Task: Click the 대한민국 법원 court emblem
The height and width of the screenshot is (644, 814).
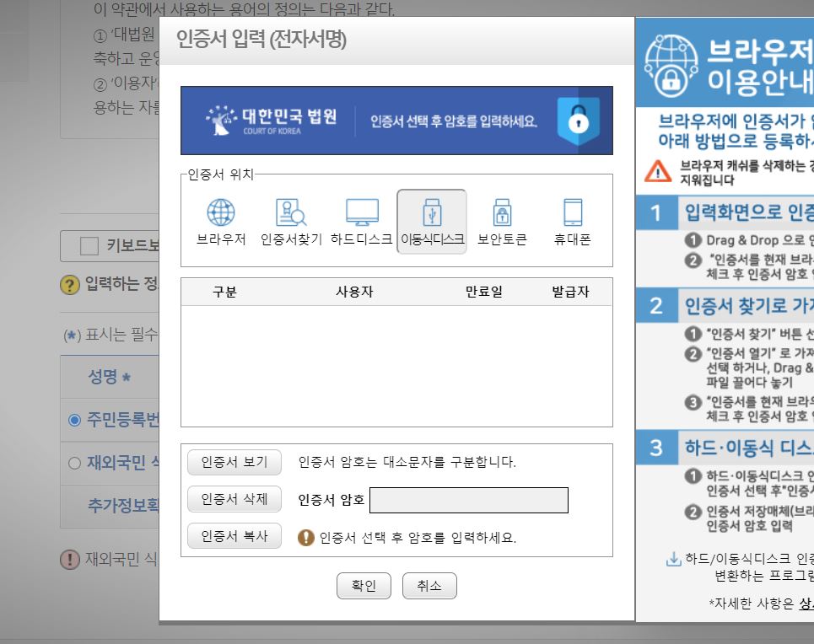Action: pyautogui.click(x=221, y=120)
